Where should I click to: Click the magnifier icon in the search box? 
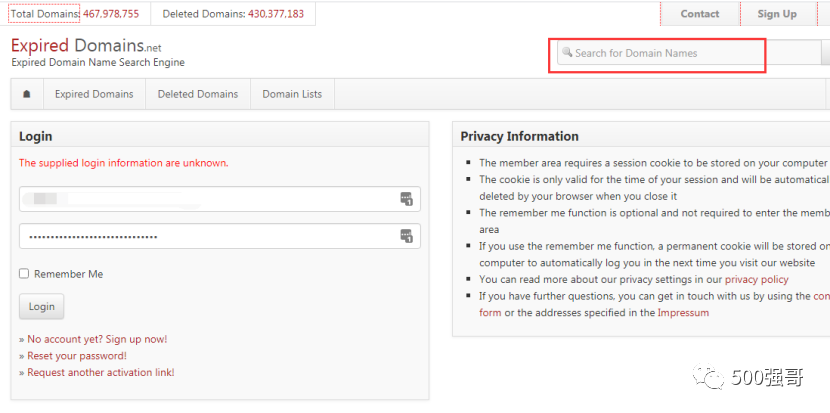click(567, 52)
